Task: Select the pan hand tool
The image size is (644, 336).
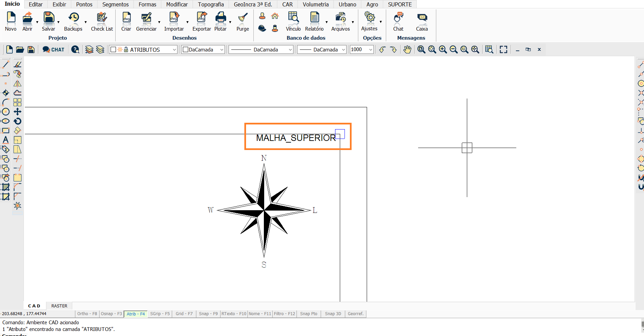Action: pos(407,50)
